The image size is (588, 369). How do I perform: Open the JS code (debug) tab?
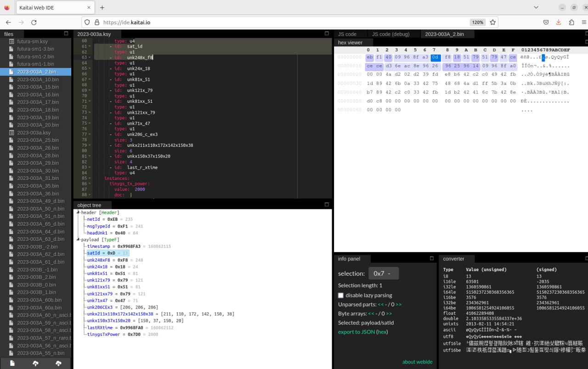[390, 34]
